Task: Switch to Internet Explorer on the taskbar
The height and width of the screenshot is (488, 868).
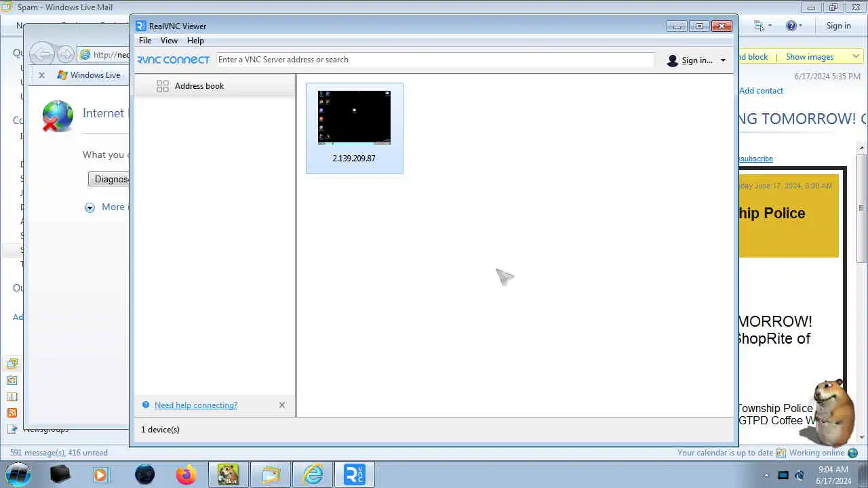Action: tap(313, 474)
